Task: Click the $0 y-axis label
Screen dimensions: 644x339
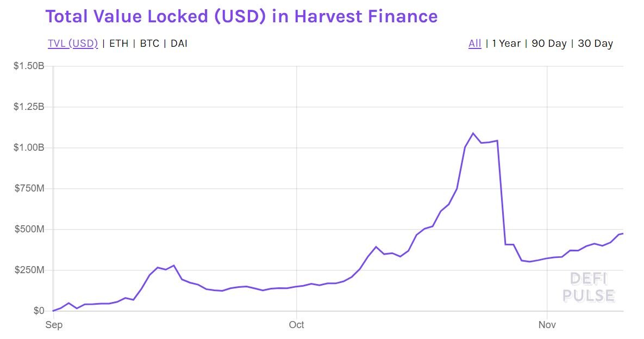Action: 39,311
